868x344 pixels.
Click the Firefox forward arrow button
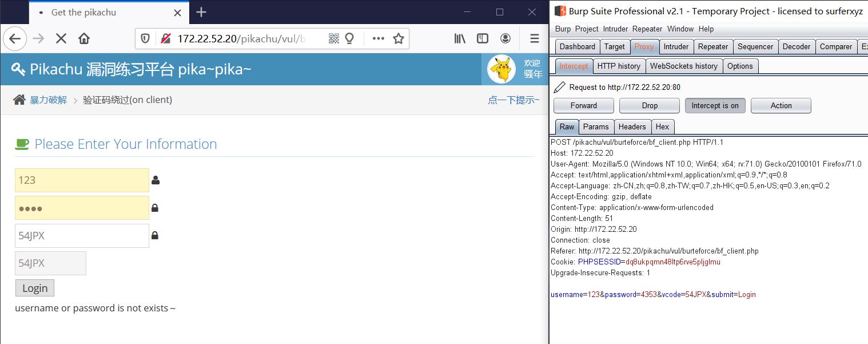pyautogui.click(x=38, y=39)
